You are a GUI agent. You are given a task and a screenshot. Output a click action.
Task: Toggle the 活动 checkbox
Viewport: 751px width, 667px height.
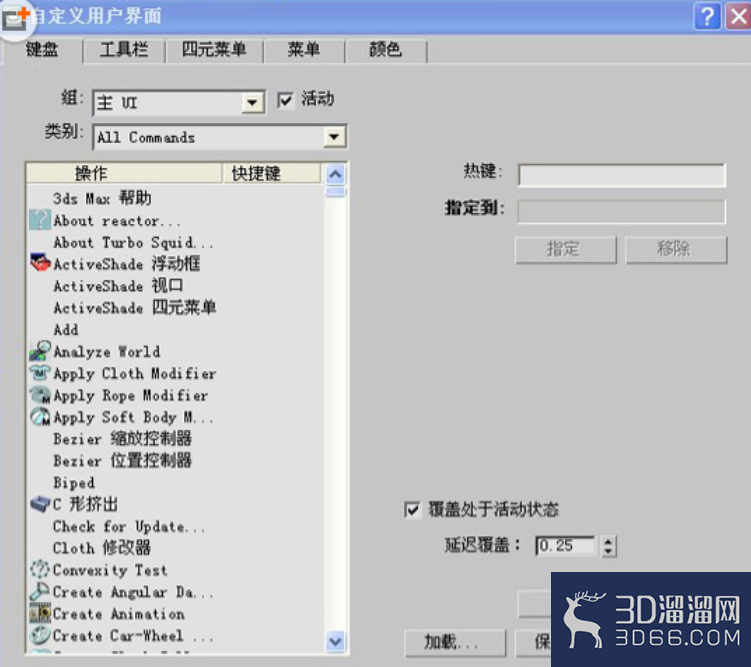(x=284, y=100)
